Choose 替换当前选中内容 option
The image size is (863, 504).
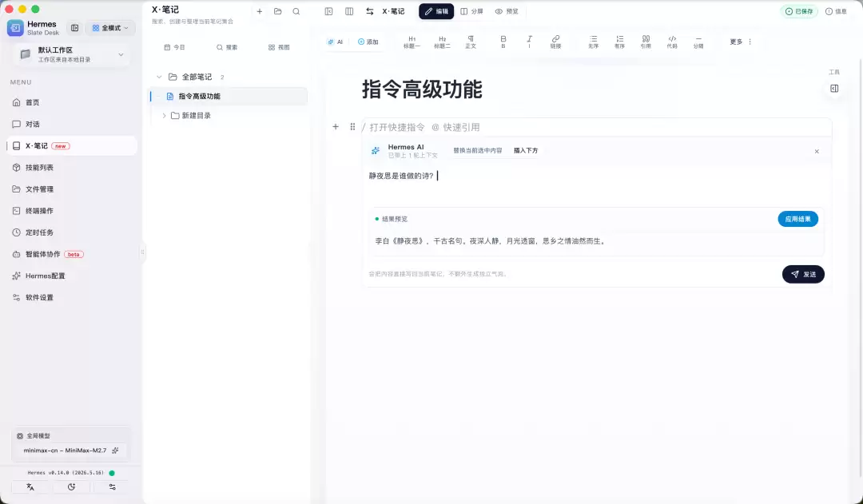tap(478, 150)
